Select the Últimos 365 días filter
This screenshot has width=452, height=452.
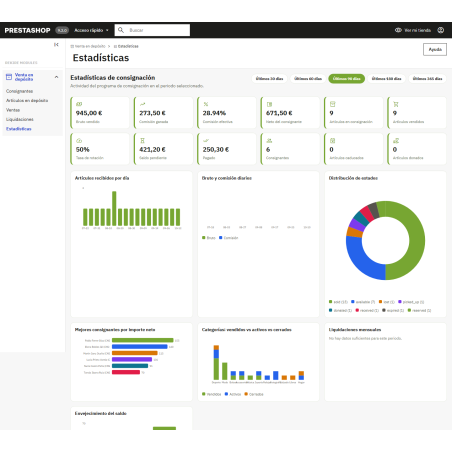(x=427, y=79)
